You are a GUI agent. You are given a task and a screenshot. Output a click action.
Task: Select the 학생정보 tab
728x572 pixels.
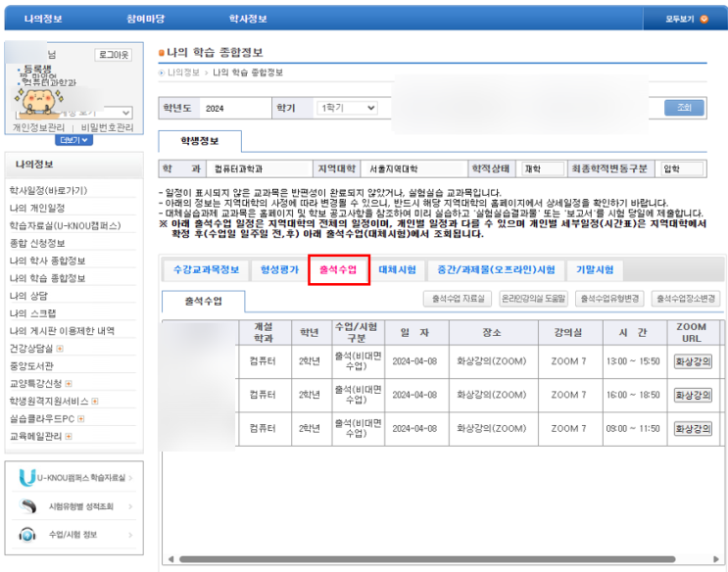[200, 141]
